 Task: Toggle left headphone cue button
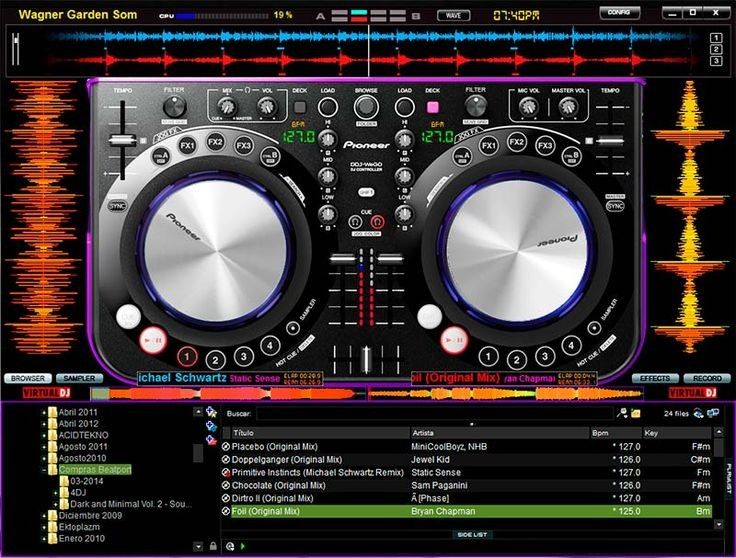point(356,222)
